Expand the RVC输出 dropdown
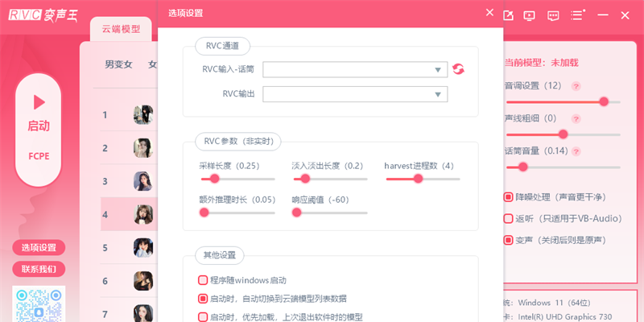The image size is (644, 322). tap(355, 95)
